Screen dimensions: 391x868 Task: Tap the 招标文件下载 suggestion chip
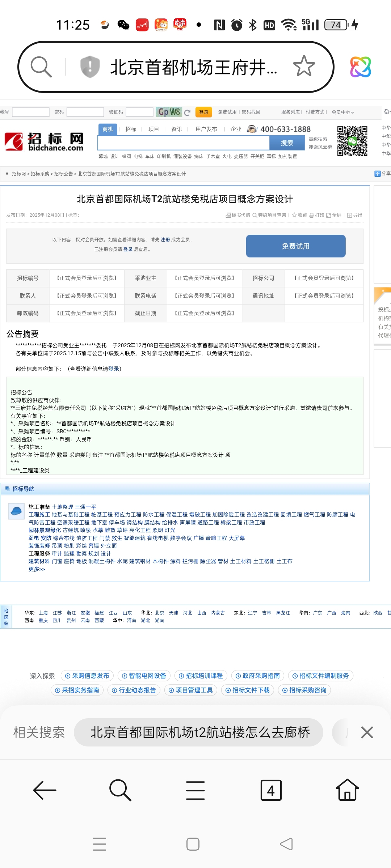click(247, 690)
